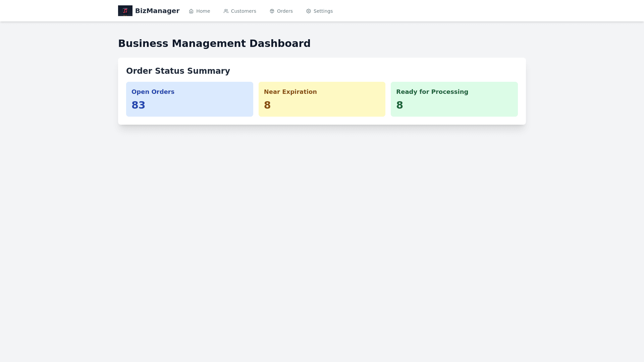Click the Near Expiration label text
The height and width of the screenshot is (362, 644).
(290, 92)
